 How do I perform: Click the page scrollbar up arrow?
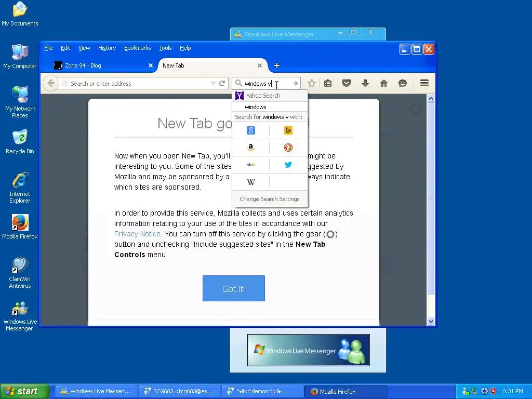click(431, 98)
